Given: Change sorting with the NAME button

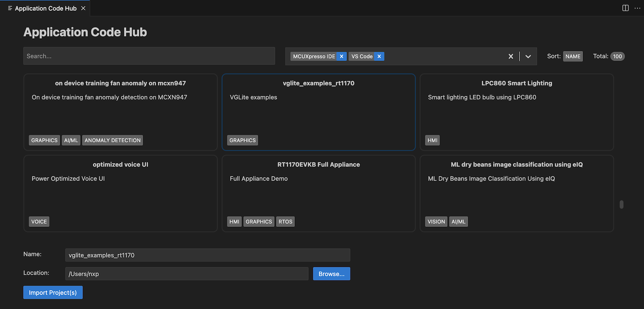Looking at the screenshot, I should click(573, 56).
